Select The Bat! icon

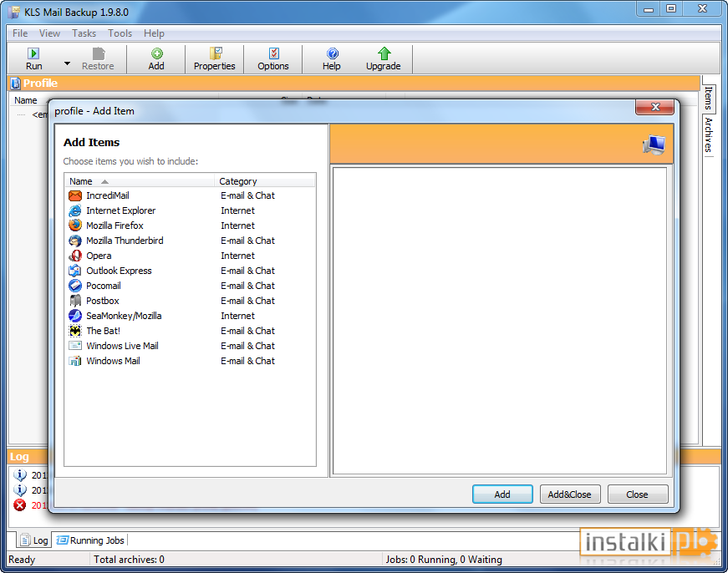coord(75,331)
